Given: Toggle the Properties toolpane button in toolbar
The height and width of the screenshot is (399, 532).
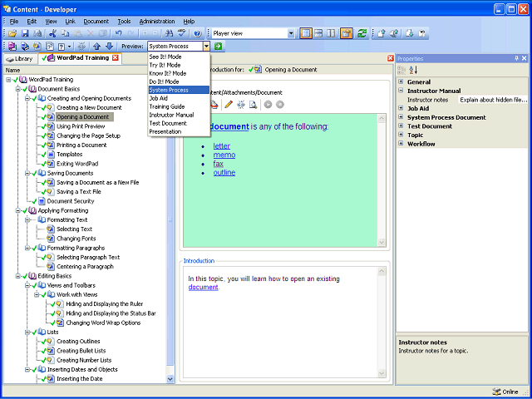Looking at the screenshot, I should coord(347,33).
